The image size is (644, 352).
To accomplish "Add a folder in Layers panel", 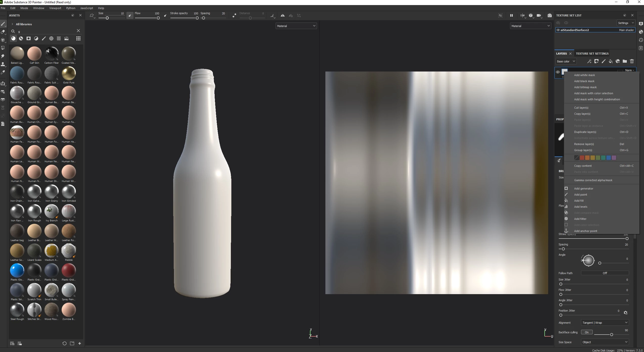I will pyautogui.click(x=625, y=61).
